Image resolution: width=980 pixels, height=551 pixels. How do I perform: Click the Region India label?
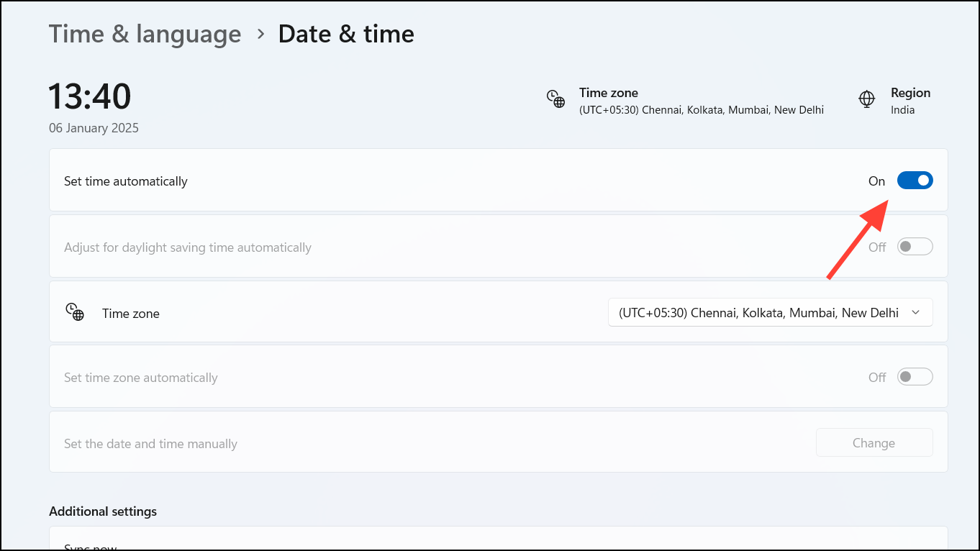tap(910, 101)
